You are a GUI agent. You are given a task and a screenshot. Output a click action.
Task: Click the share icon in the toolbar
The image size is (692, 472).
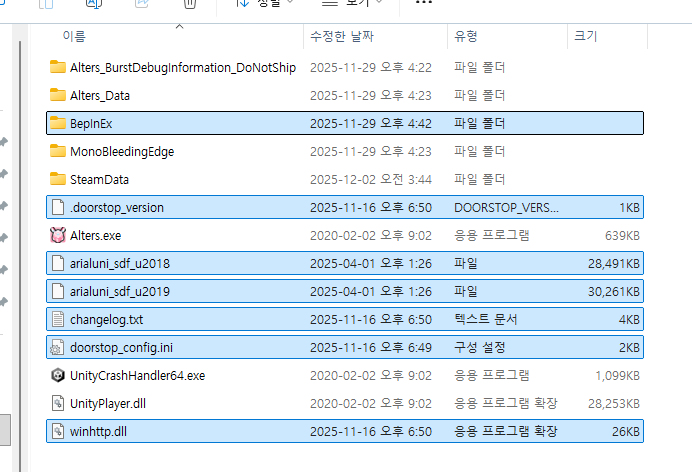pyautogui.click(x=141, y=3)
